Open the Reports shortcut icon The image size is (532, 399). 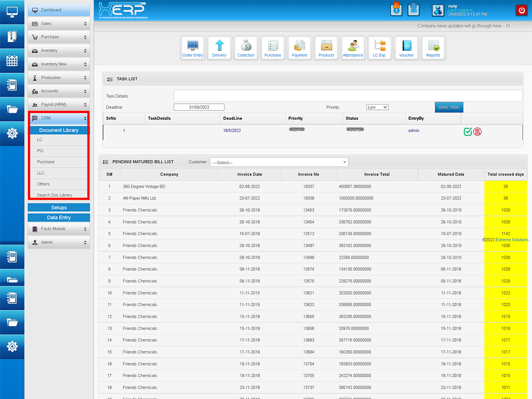433,48
